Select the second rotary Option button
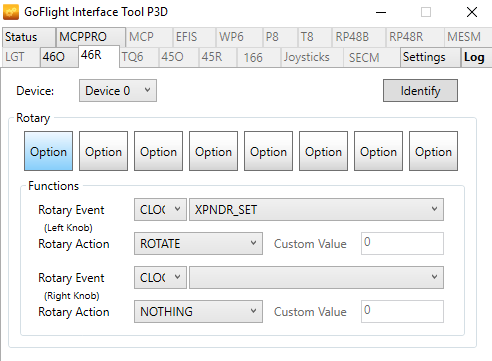This screenshot has height=361, width=492. pyautogui.click(x=103, y=151)
